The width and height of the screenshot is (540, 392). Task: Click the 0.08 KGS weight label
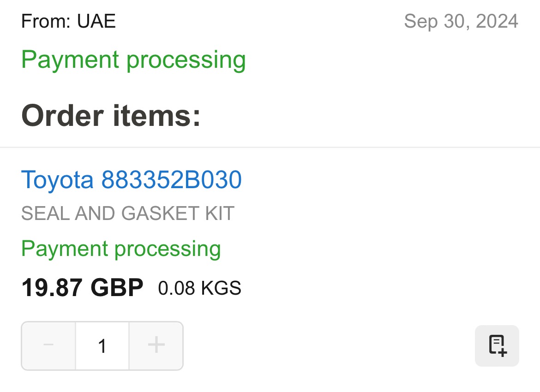click(x=200, y=288)
